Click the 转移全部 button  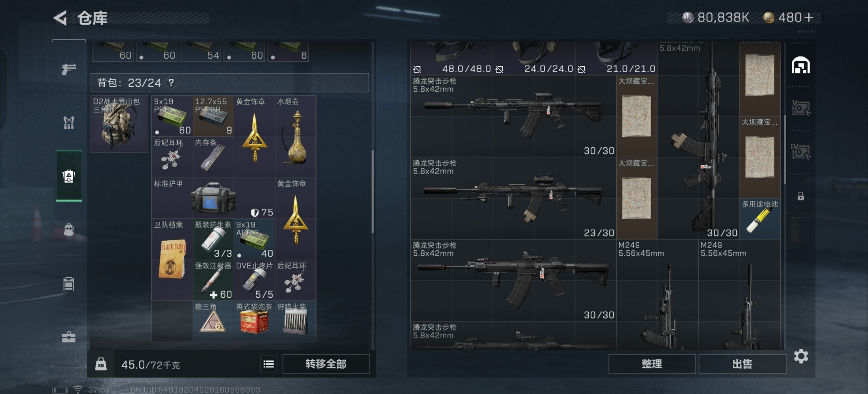coord(326,364)
